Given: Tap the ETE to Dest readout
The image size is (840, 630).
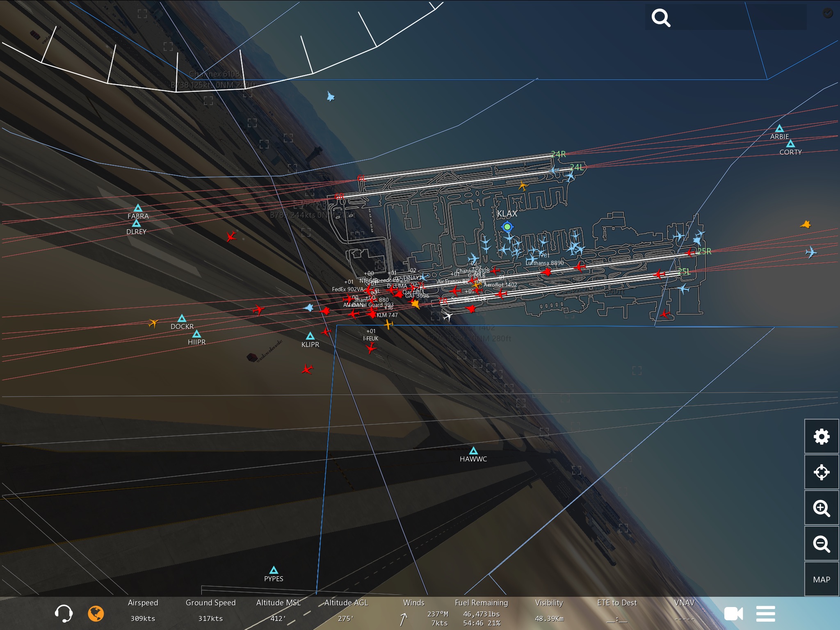Looking at the screenshot, I should (617, 611).
